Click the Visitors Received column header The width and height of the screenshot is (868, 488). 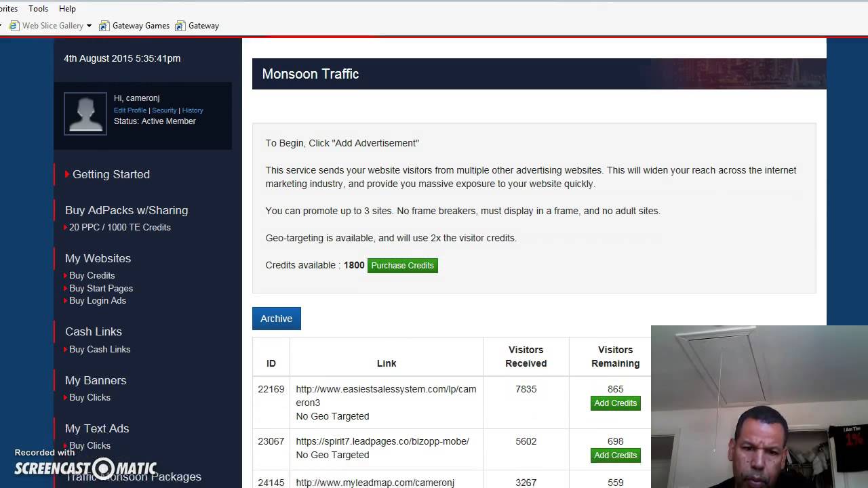pyautogui.click(x=526, y=357)
